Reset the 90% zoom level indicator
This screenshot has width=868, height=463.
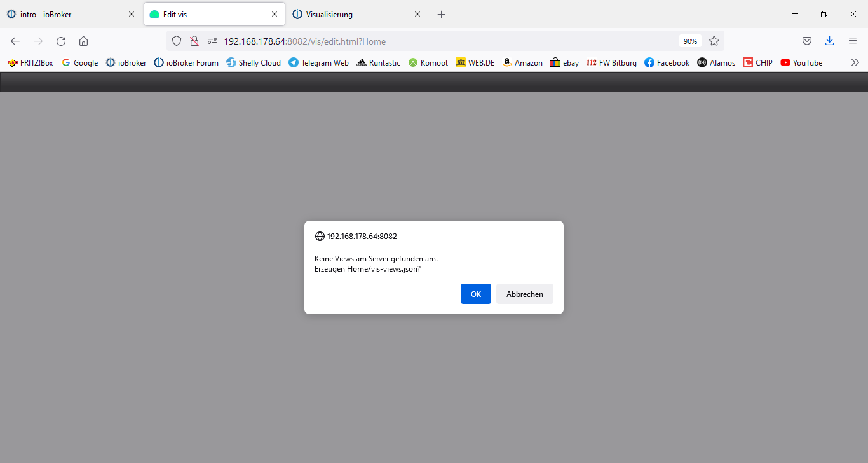point(690,41)
